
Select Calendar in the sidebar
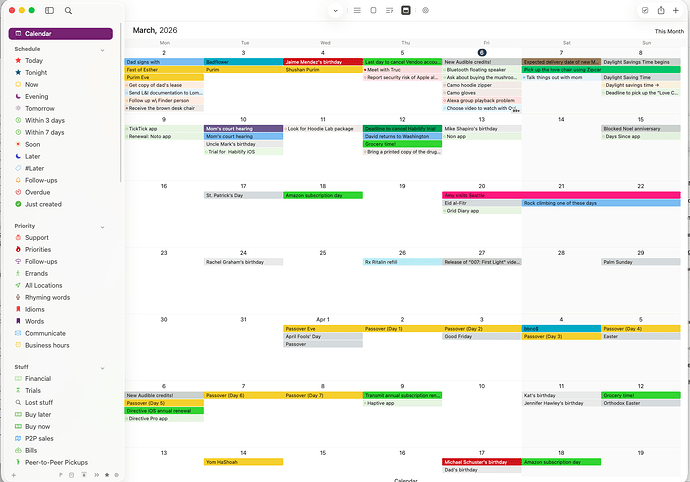click(60, 34)
